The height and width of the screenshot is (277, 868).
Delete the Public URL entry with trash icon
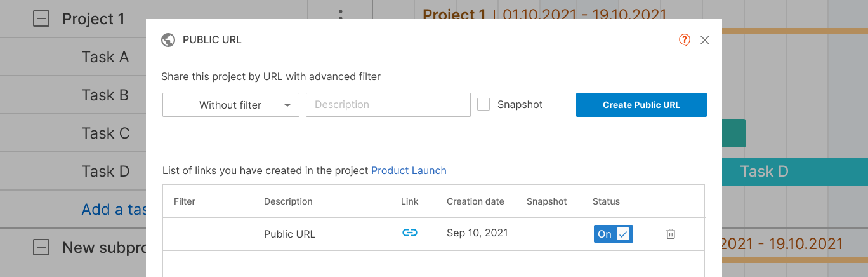coord(671,234)
